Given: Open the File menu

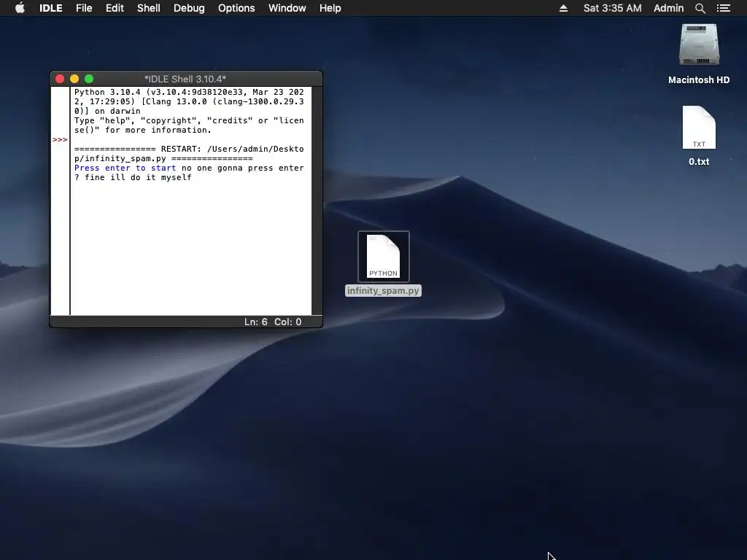Looking at the screenshot, I should point(84,8).
